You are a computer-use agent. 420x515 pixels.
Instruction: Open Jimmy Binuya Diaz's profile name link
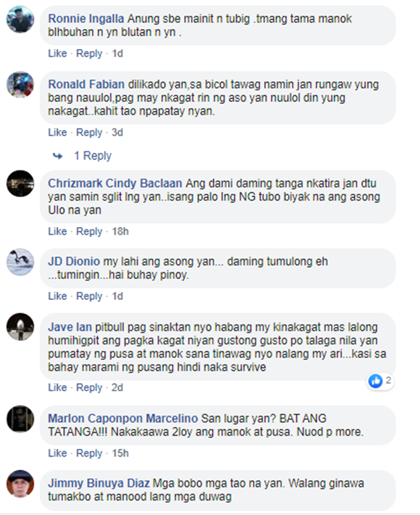99,483
